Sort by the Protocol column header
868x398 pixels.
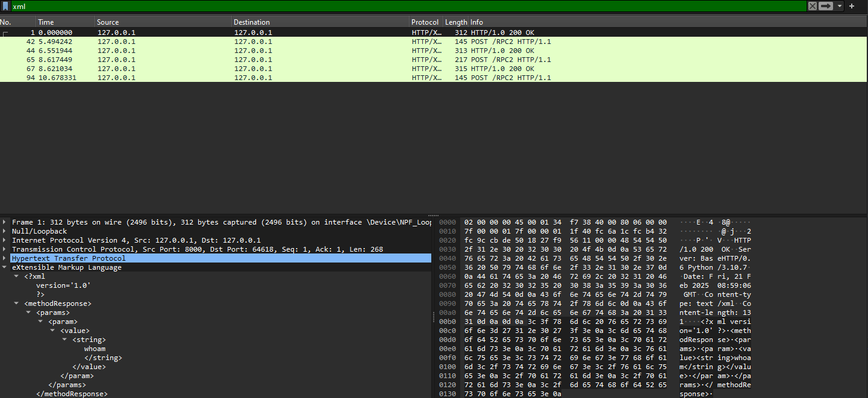426,22
